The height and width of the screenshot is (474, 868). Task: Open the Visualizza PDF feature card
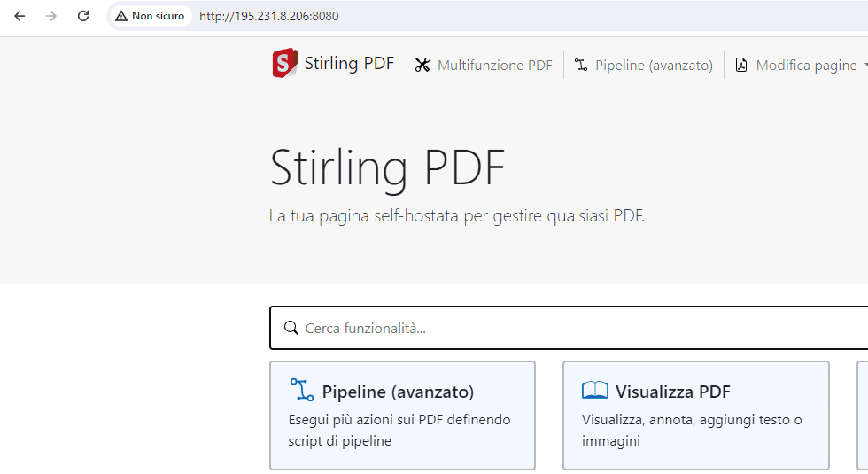tap(696, 416)
